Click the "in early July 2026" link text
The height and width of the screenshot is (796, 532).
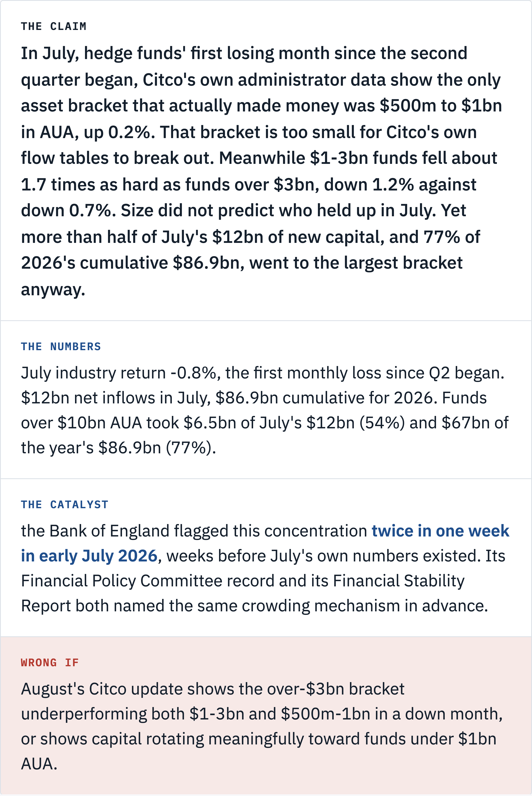pos(89,556)
